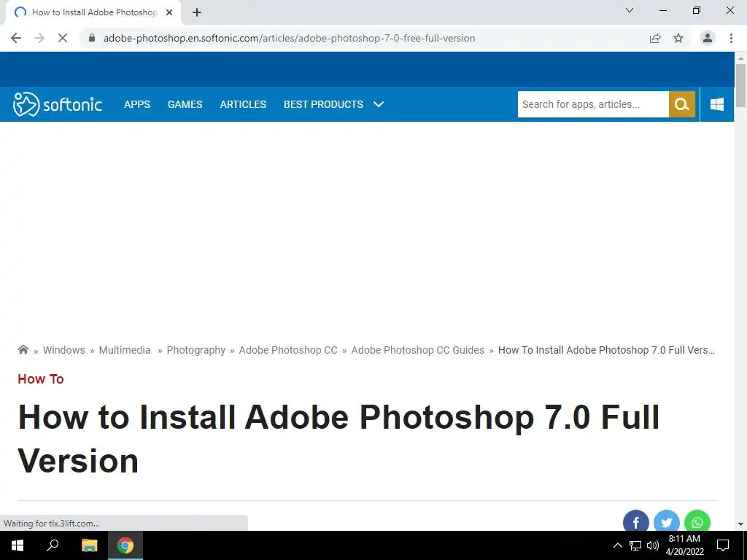
Task: Click the share page icon in address bar
Action: coord(655,38)
